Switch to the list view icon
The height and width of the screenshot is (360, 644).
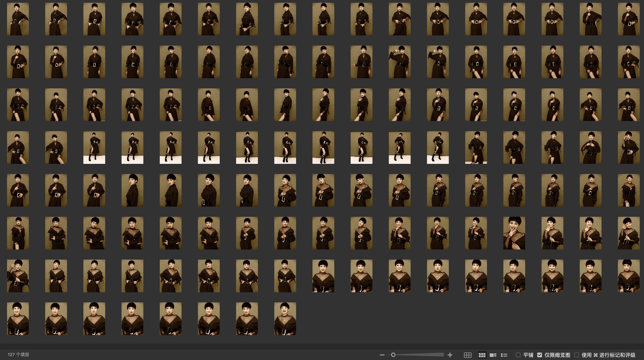504,355
